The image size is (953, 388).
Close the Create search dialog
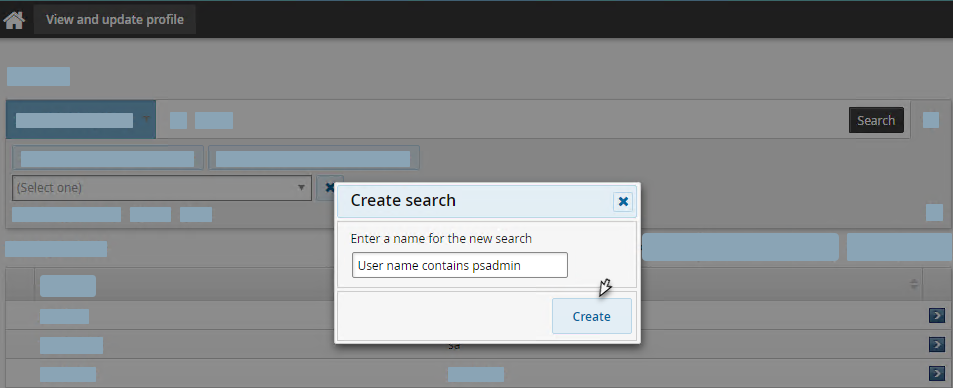[623, 202]
